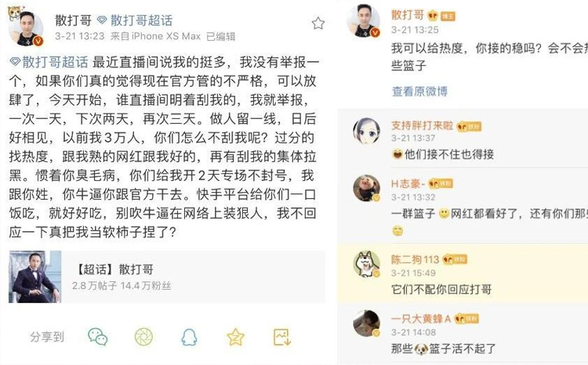The image size is (588, 365).
Task: Open 散打哥 avatar in the comment section
Action: [x=363, y=20]
